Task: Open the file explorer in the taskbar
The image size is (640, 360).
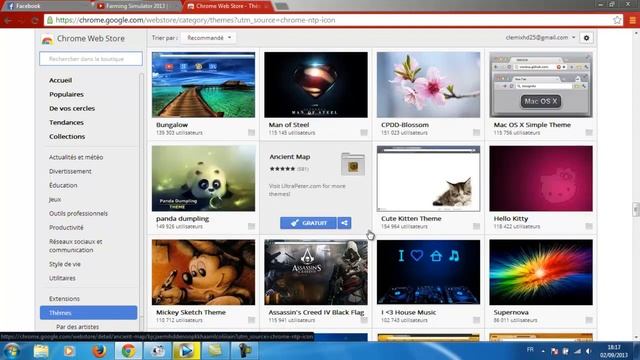Action: [41, 351]
